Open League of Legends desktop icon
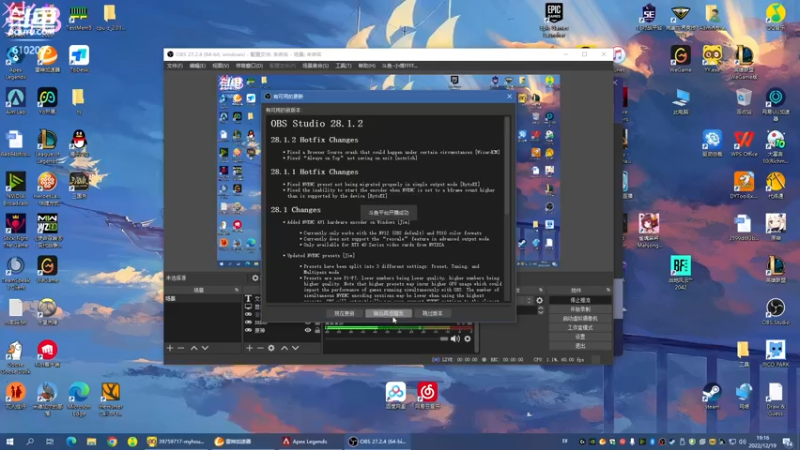800x450 pixels. click(x=47, y=147)
